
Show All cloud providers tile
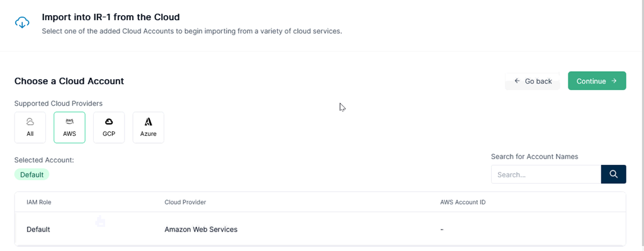pyautogui.click(x=30, y=128)
